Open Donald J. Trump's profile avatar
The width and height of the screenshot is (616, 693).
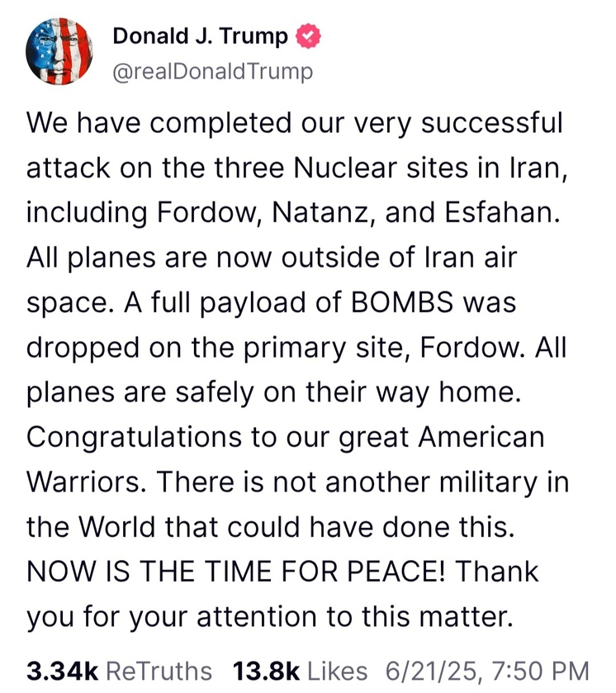(x=59, y=51)
